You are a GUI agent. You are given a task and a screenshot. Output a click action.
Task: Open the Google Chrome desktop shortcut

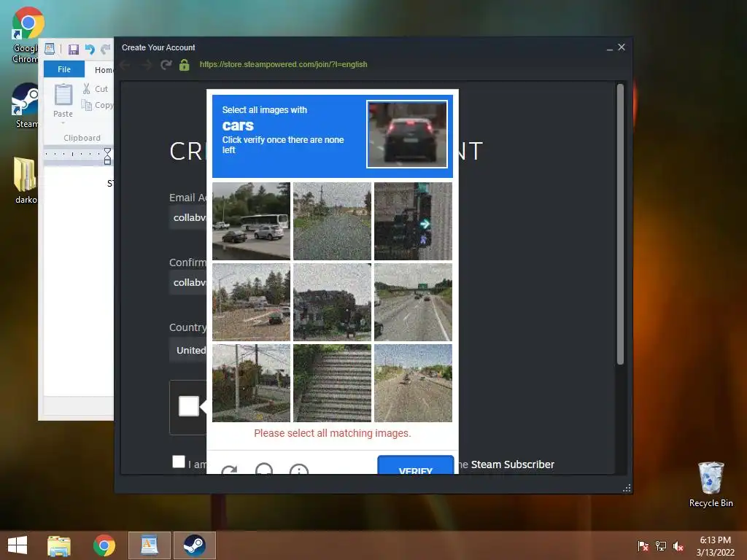[x=27, y=34]
